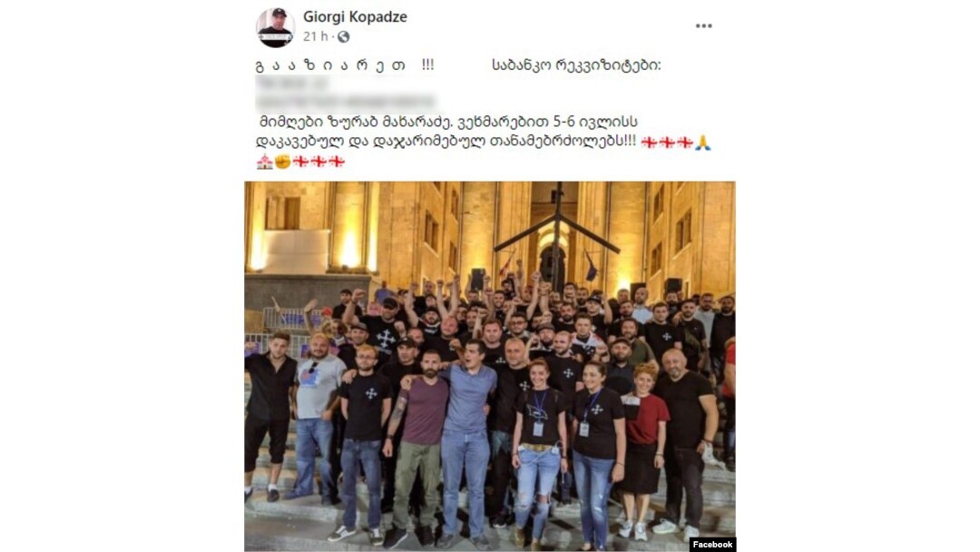Click the black cross above the building entrance

[557, 232]
